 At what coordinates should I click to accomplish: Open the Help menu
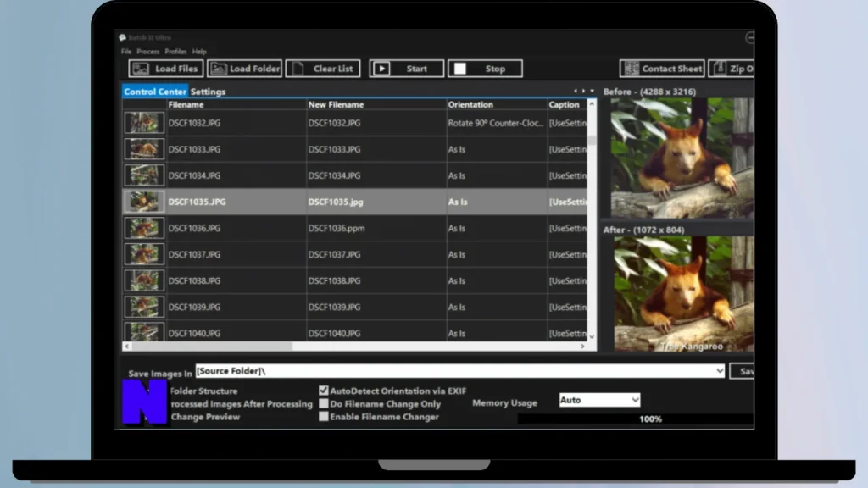click(x=199, y=52)
